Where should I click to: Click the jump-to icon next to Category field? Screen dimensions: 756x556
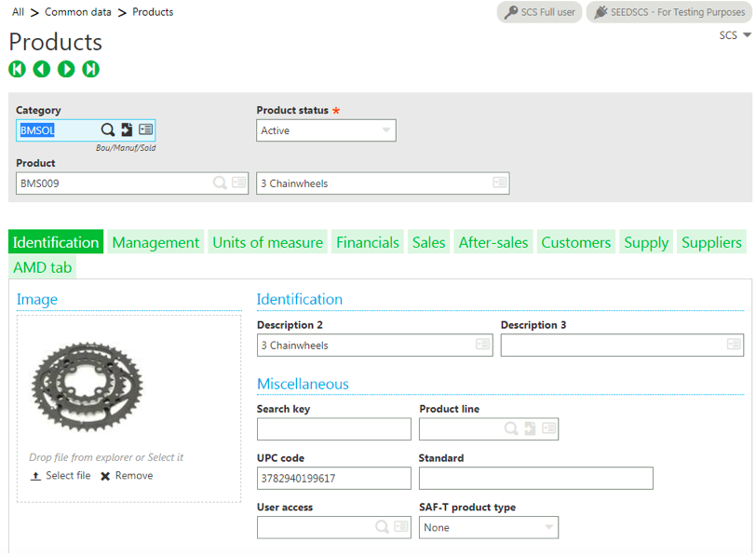(x=127, y=129)
